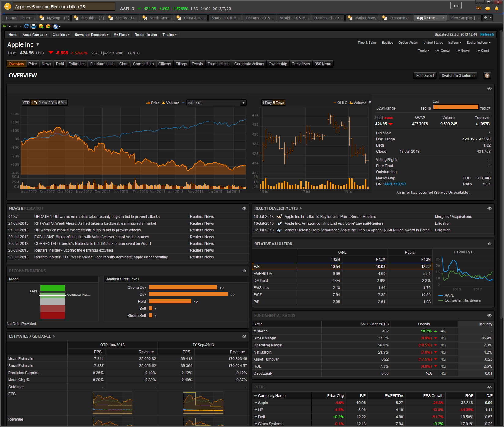Click the share chat bubble toolbar icon
This screenshot has width=504, height=427.
click(x=48, y=26)
